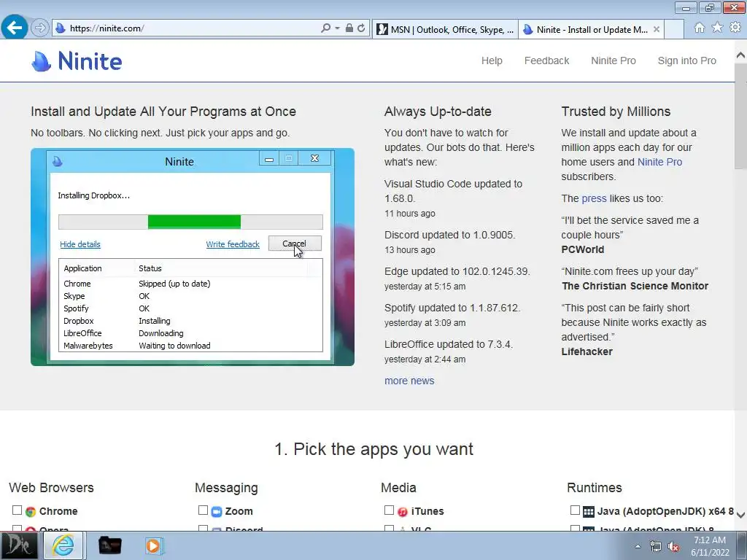Click Internet Explorer taskbar icon

(x=64, y=545)
